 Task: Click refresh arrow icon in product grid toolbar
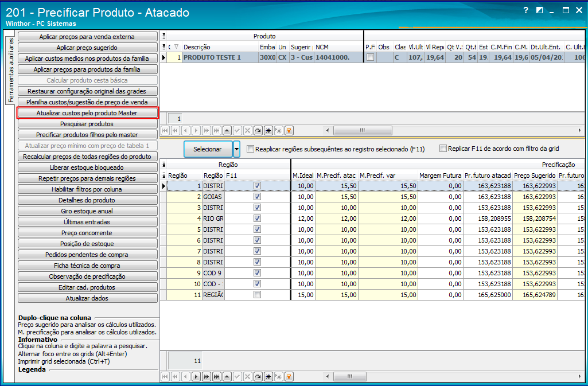tap(258, 130)
